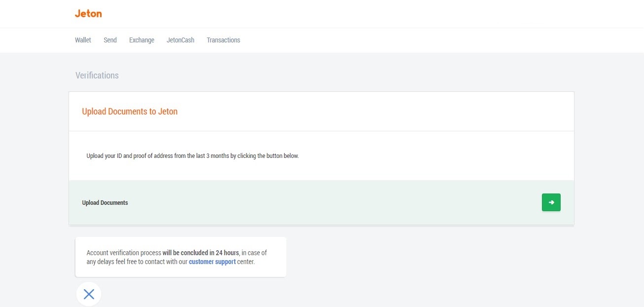Open the Wallet menu item
This screenshot has width=644, height=307.
point(83,40)
